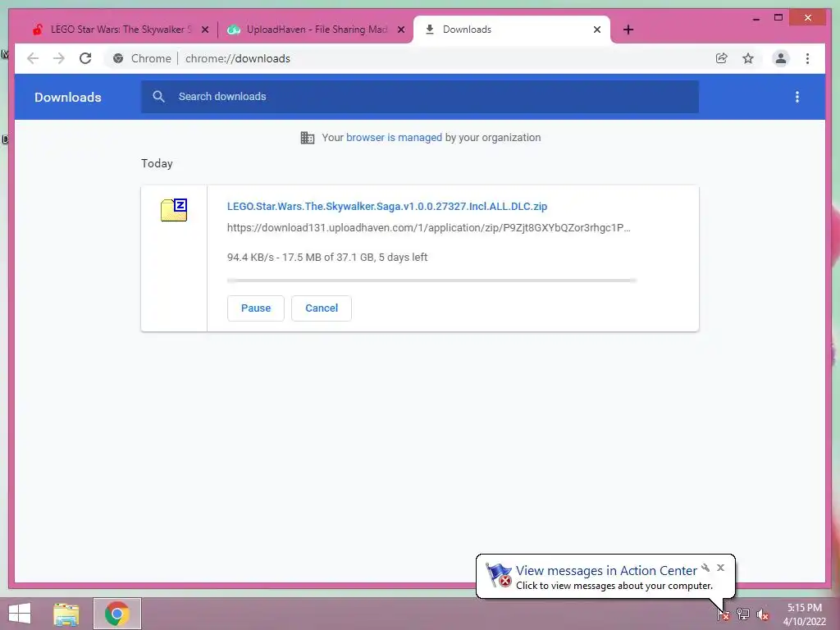
Task: Minimize the Chrome window
Action: coord(756,19)
